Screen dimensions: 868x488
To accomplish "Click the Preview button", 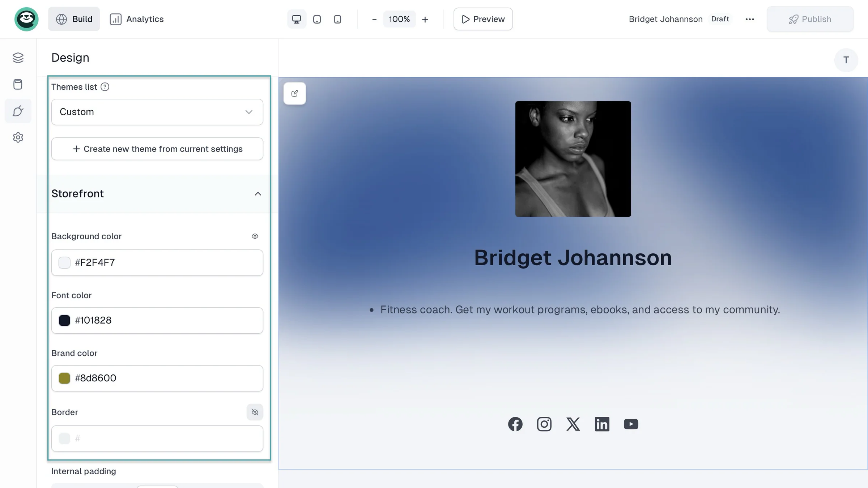I will 483,19.
